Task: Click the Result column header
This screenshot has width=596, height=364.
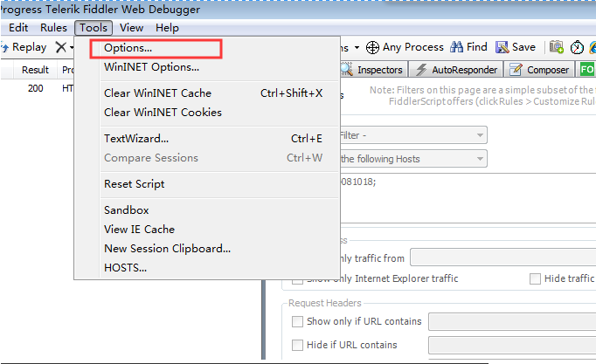Action: point(35,70)
